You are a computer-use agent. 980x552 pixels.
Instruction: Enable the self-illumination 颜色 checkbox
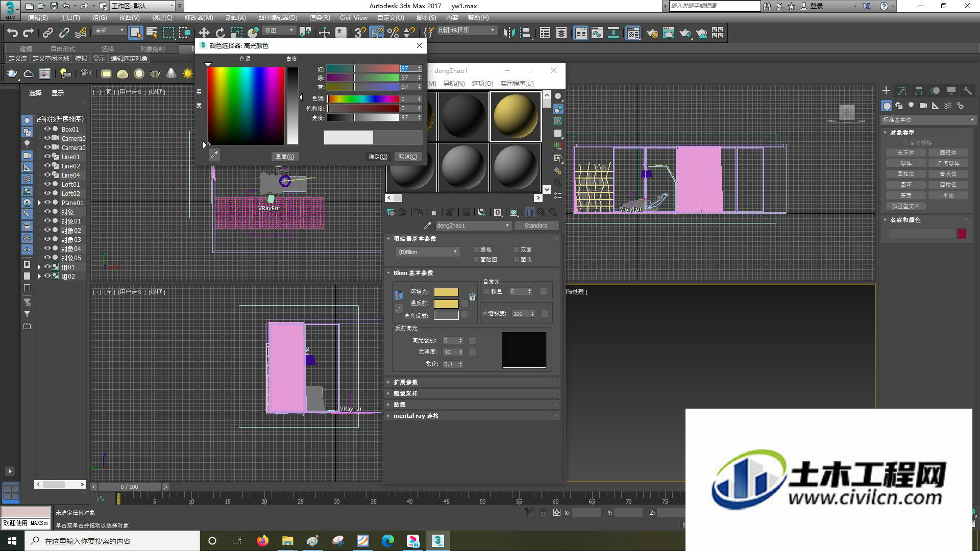(x=487, y=291)
